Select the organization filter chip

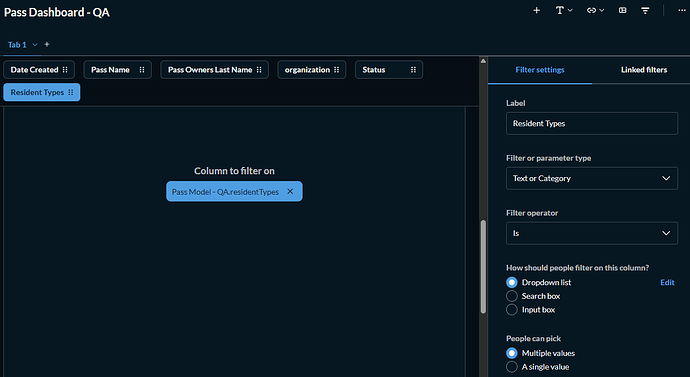pyautogui.click(x=312, y=70)
